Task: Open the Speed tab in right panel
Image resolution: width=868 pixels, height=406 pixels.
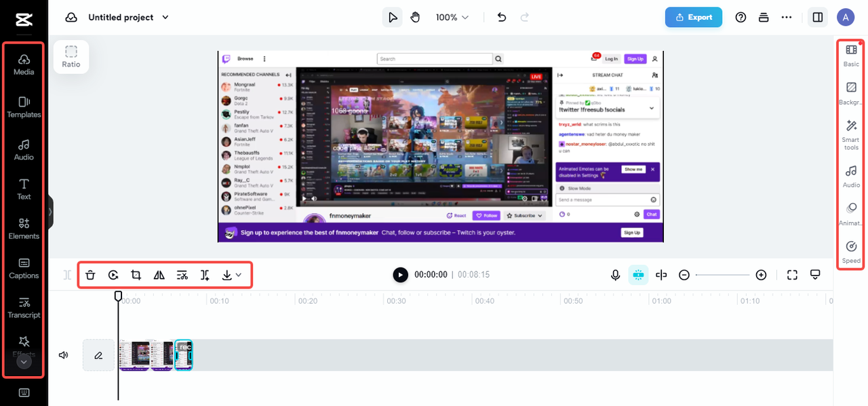Action: 851,252
